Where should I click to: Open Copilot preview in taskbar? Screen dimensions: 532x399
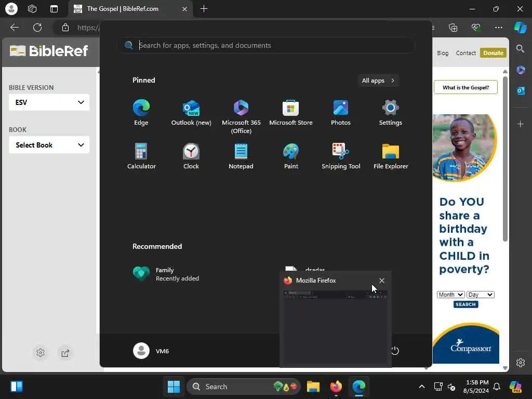516,387
